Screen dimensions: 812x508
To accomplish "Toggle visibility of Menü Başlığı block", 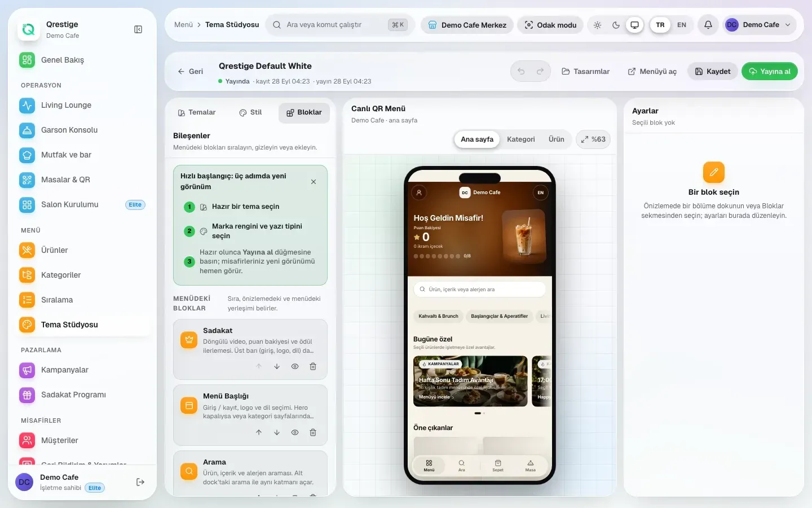I will point(295,432).
